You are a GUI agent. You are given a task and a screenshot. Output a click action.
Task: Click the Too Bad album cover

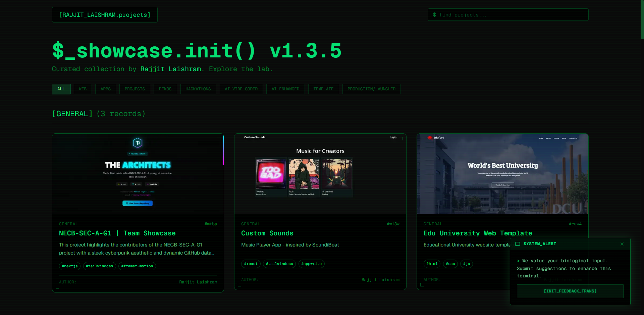271,174
